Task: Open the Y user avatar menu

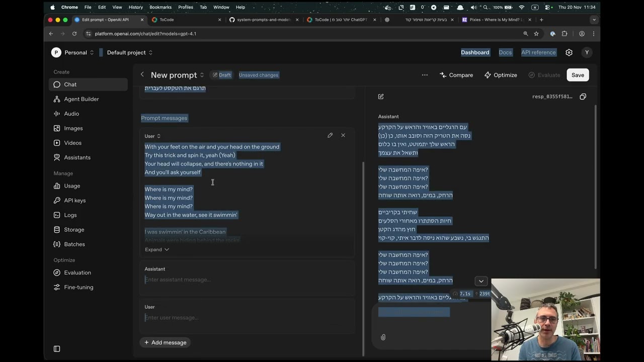Action: point(586,52)
